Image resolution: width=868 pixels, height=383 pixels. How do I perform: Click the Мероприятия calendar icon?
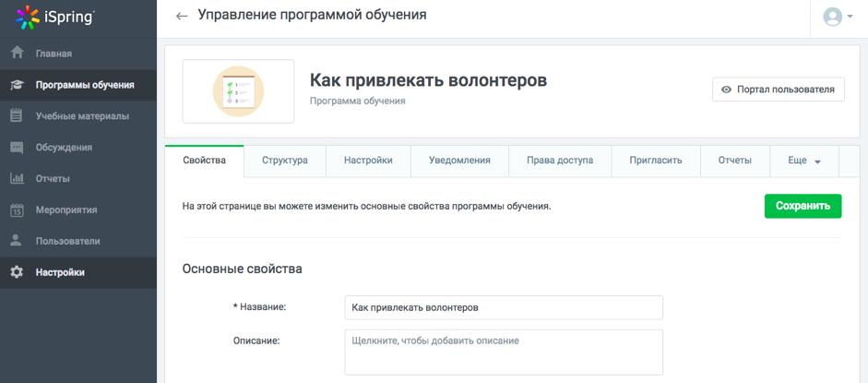click(x=17, y=210)
